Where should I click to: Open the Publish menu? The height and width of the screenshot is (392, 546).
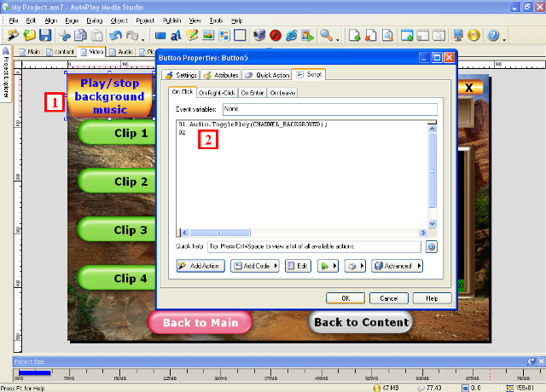tap(171, 20)
